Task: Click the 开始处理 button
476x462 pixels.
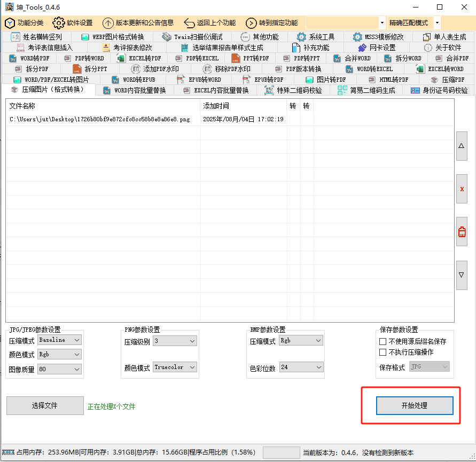Action: [x=415, y=405]
